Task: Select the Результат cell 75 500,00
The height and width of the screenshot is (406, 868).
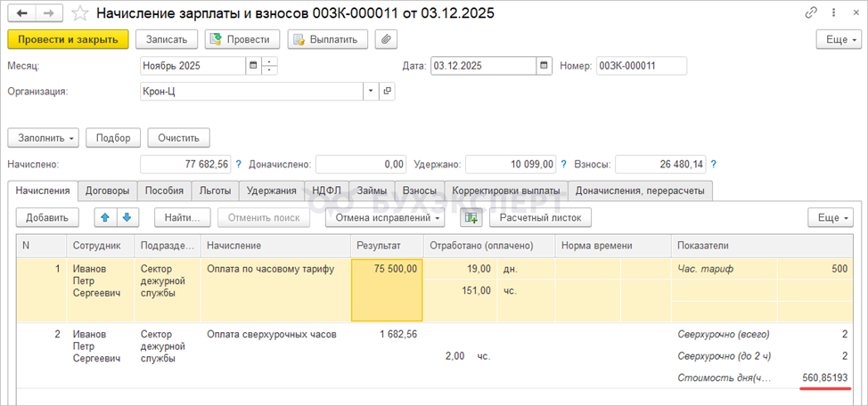Action: pos(387,290)
